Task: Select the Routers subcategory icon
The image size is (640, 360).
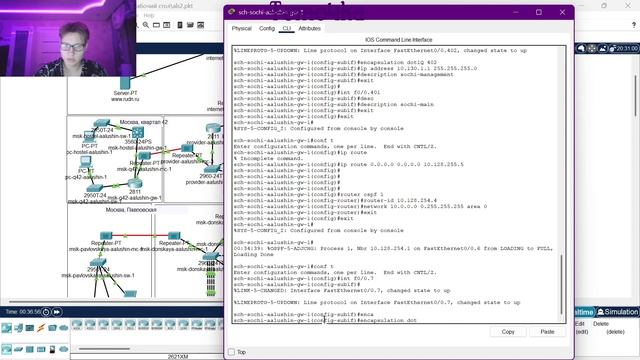Action: click(7, 349)
